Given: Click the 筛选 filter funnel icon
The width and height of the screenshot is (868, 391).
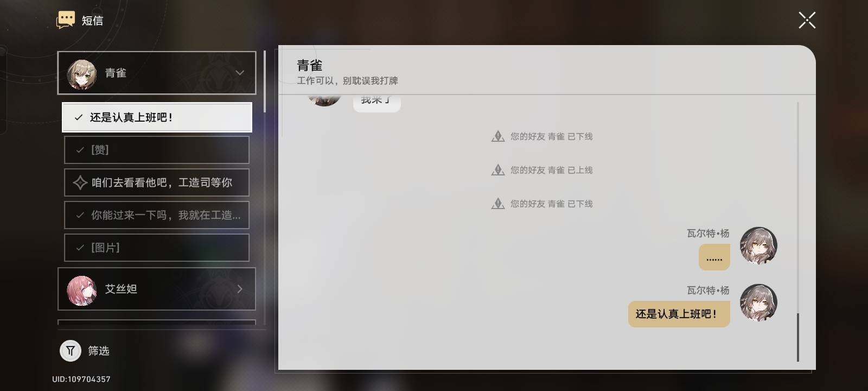Looking at the screenshot, I should [x=71, y=351].
